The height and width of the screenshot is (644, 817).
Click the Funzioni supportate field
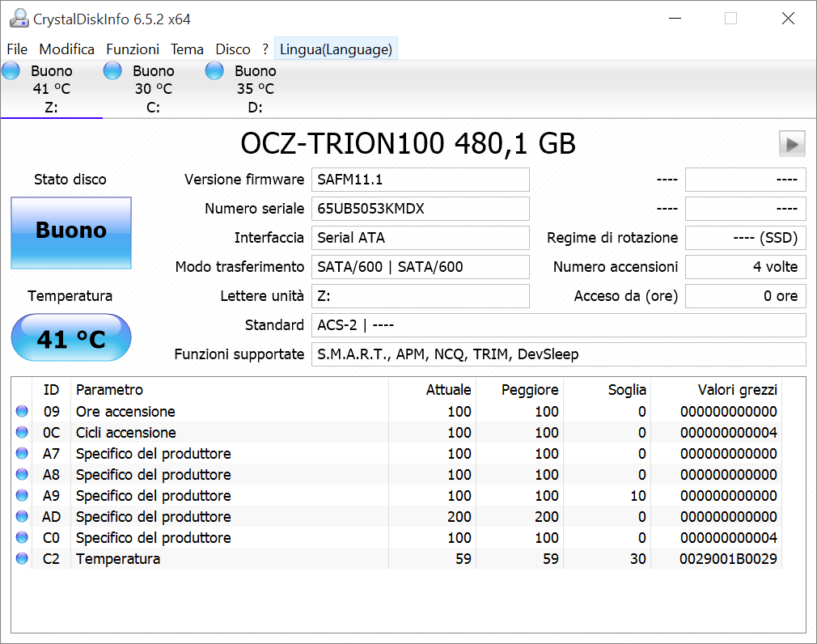tap(559, 355)
